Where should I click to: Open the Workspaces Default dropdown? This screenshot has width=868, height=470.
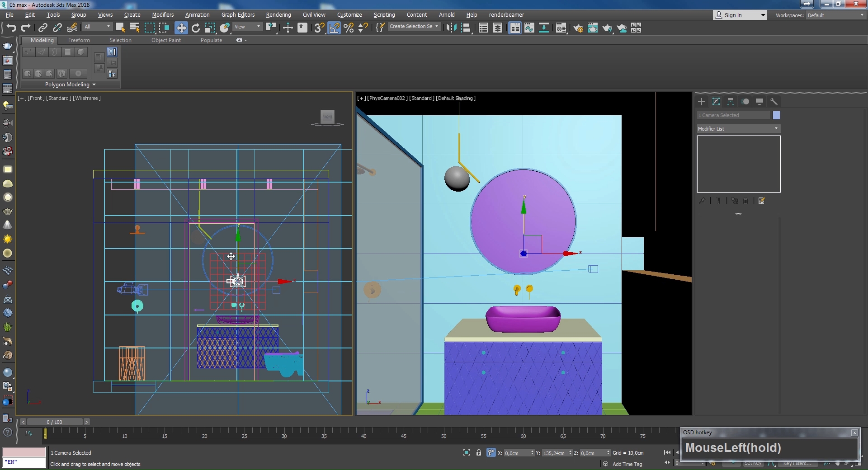pyautogui.click(x=835, y=15)
